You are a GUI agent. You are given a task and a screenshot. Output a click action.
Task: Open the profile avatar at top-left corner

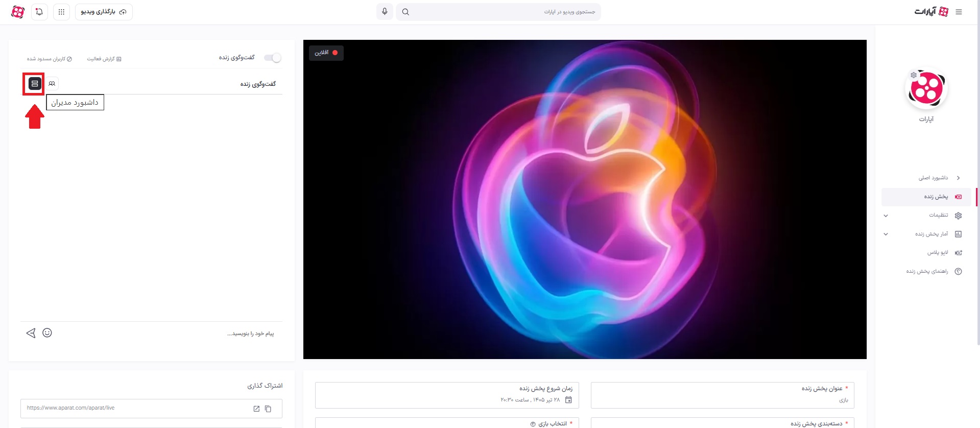[18, 12]
